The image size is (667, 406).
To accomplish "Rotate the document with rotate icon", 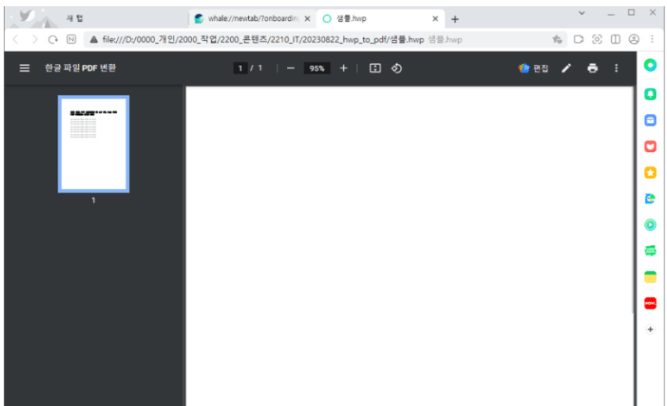I will (x=396, y=68).
